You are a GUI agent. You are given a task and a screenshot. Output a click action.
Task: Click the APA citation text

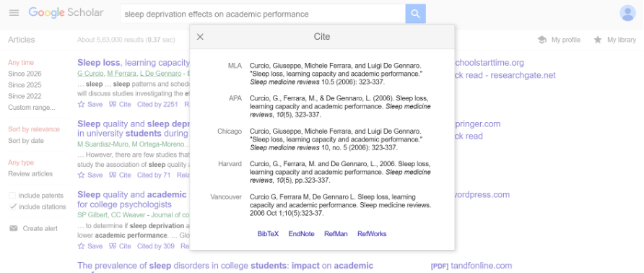[340, 106]
